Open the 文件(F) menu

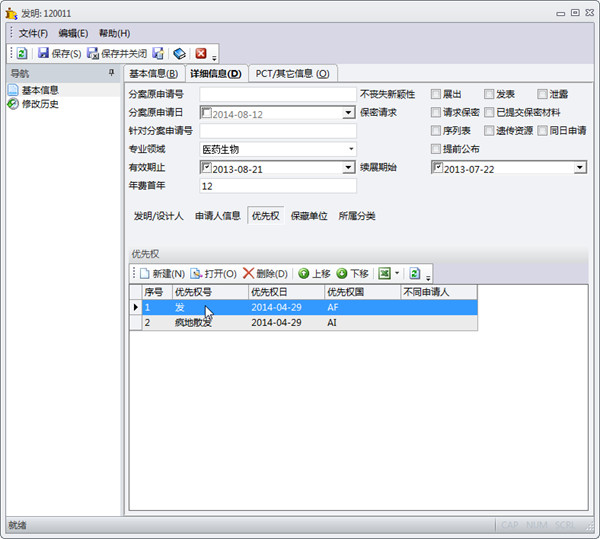(33, 33)
